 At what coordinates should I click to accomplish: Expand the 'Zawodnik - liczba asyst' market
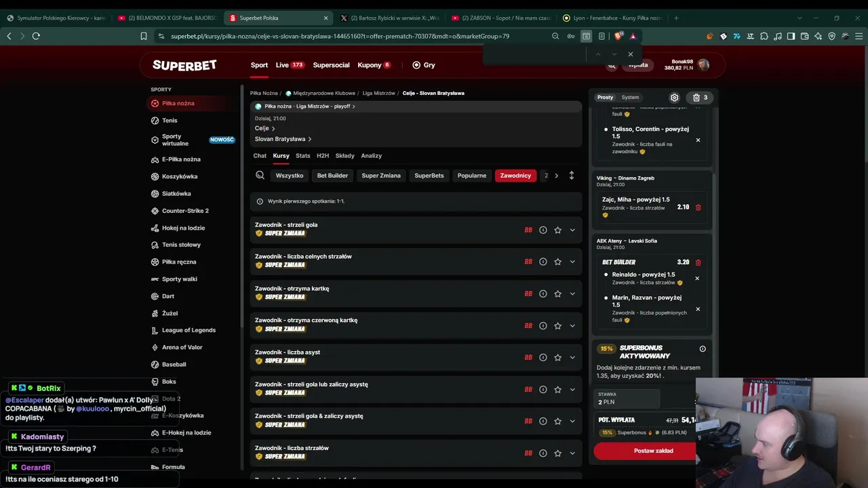click(x=572, y=357)
